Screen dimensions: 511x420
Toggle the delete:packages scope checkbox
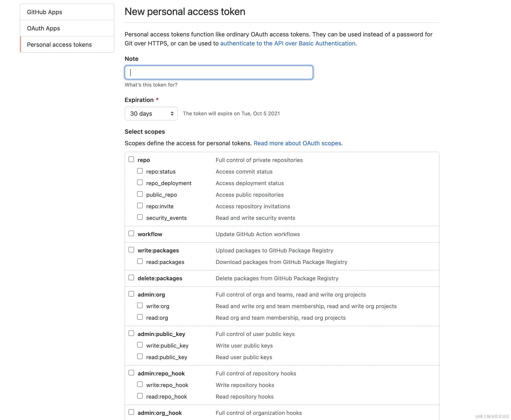pyautogui.click(x=131, y=278)
